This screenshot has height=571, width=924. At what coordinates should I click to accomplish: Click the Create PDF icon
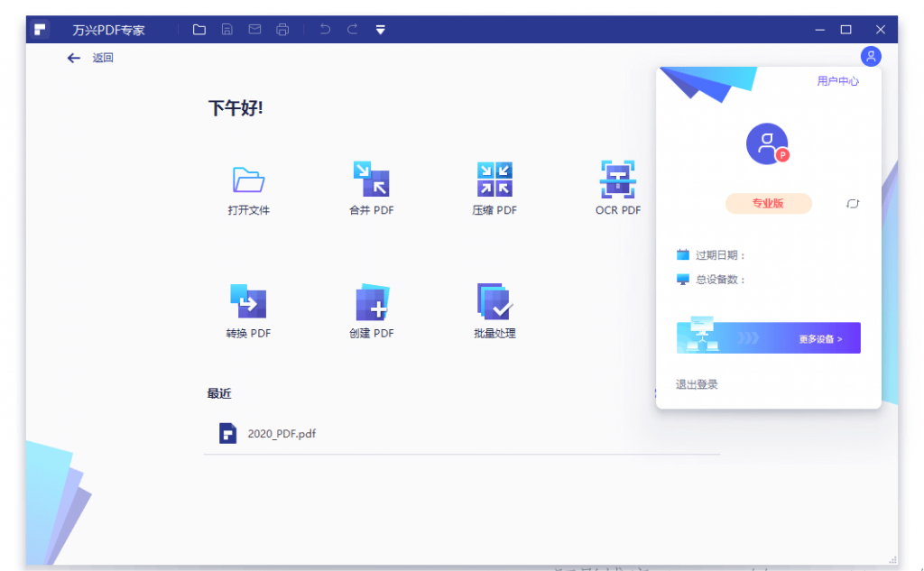(x=371, y=302)
